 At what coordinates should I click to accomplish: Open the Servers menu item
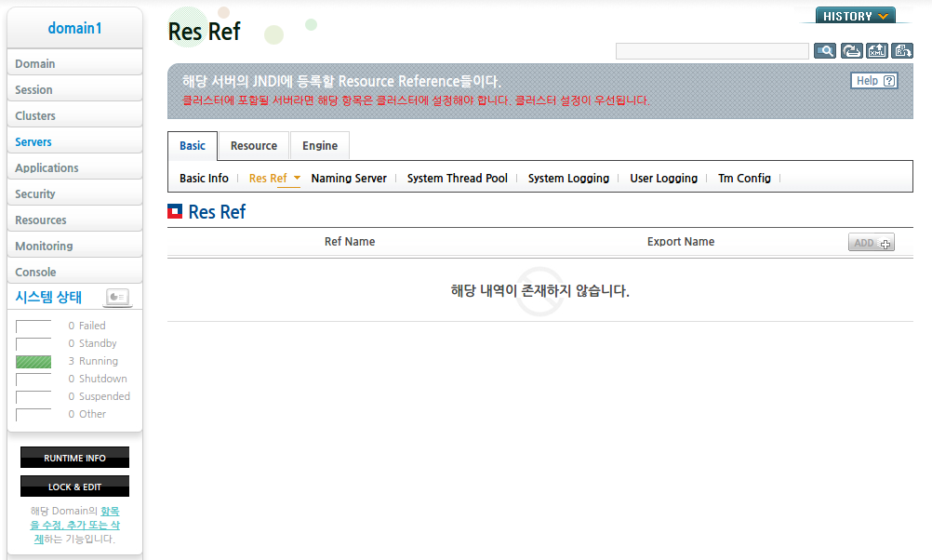pyautogui.click(x=75, y=142)
